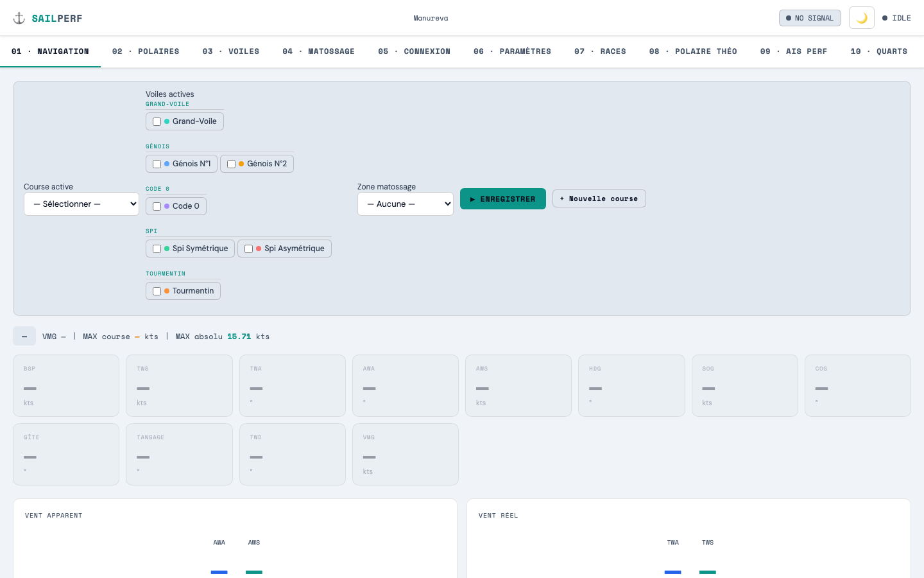Click the Voiles actives label
This screenshot has height=578, width=924.
point(169,94)
